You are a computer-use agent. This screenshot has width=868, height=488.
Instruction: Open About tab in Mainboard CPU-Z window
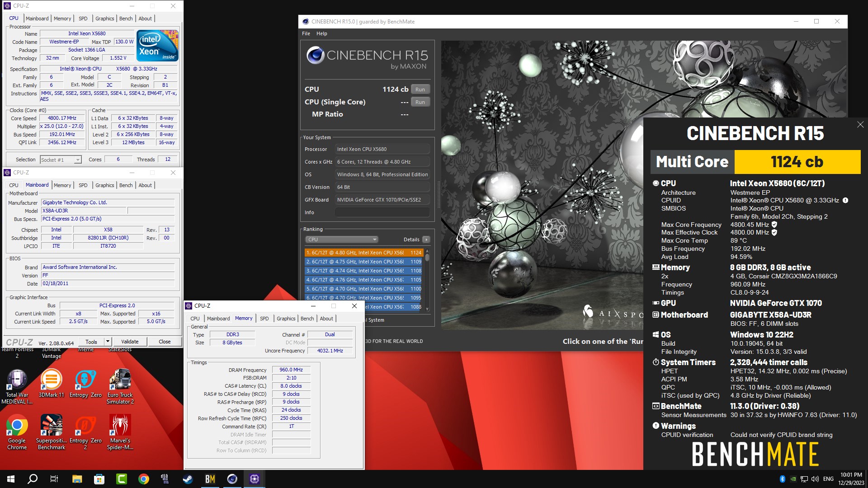click(x=145, y=185)
